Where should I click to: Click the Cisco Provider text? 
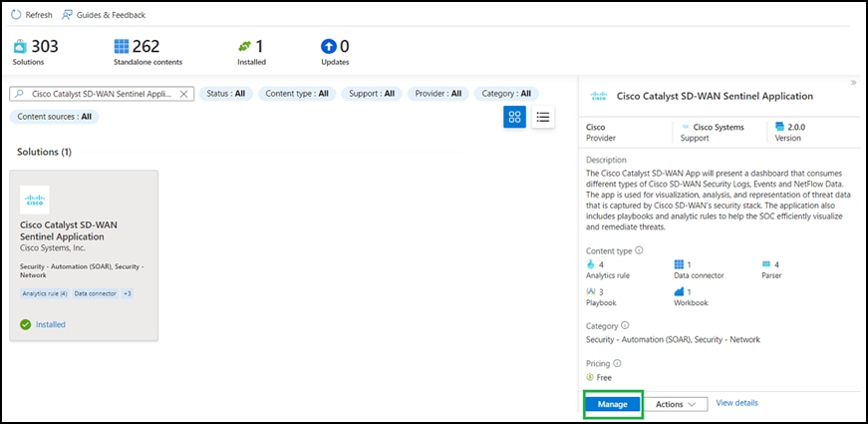click(596, 128)
